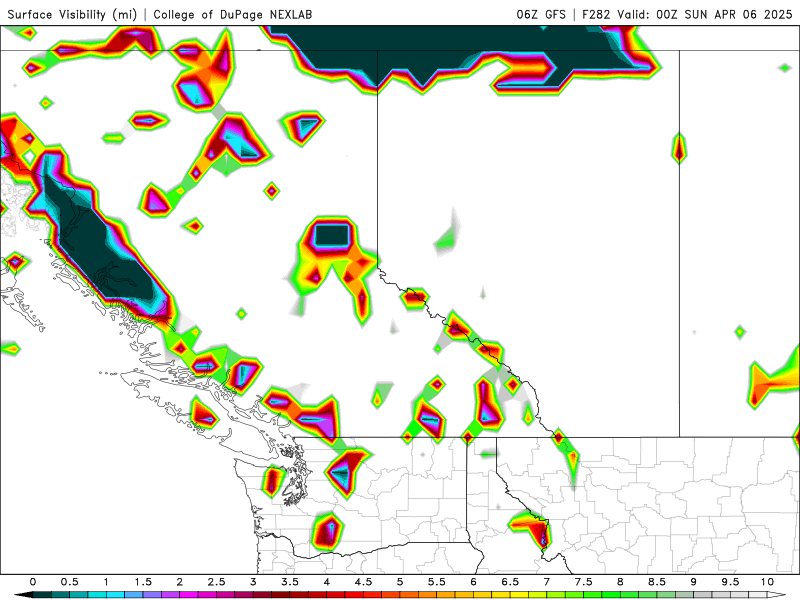Click the '9' color scale label
The image size is (800, 600).
click(x=694, y=582)
